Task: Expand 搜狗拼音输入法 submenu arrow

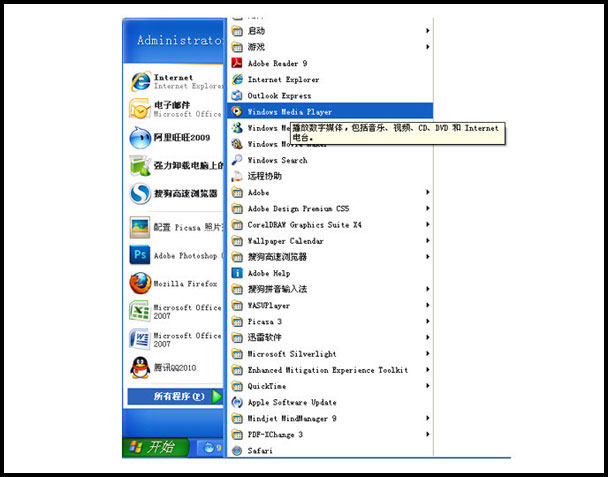Action: (x=427, y=289)
